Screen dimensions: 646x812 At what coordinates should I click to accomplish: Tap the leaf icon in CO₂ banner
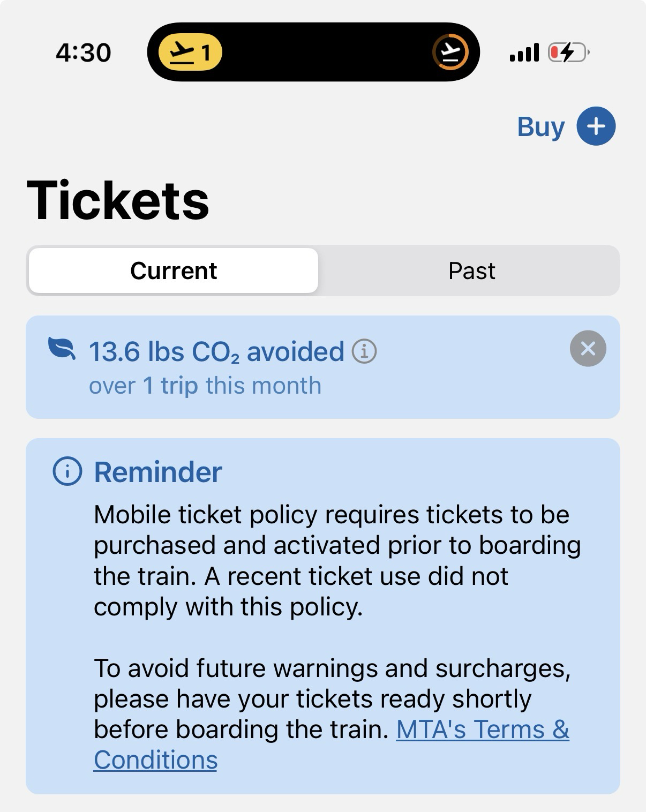[x=62, y=348]
